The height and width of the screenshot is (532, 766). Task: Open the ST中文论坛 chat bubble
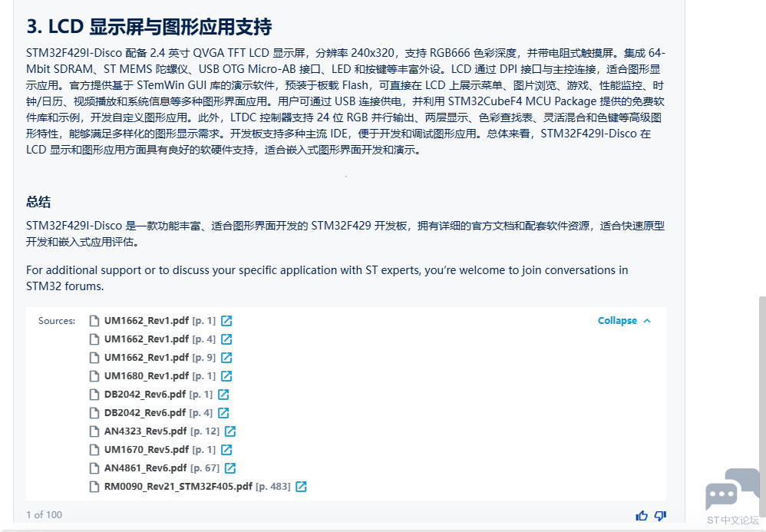click(732, 490)
